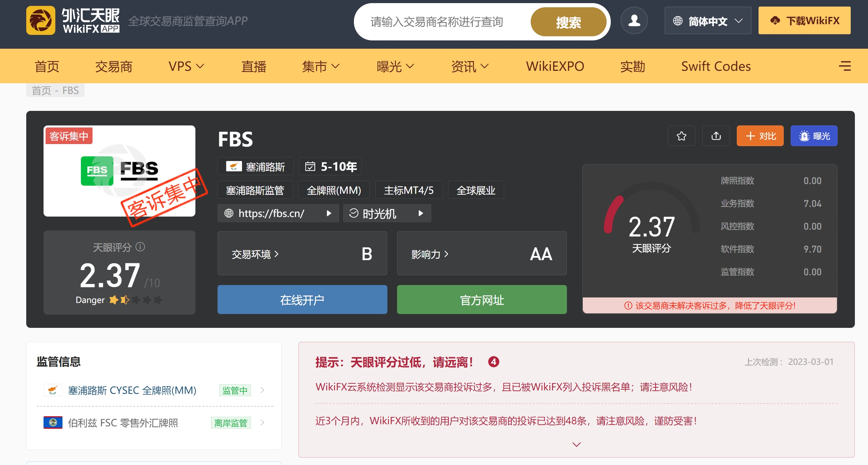Click the 风控指数 0.00 row
This screenshot has width=868, height=465.
771,226
